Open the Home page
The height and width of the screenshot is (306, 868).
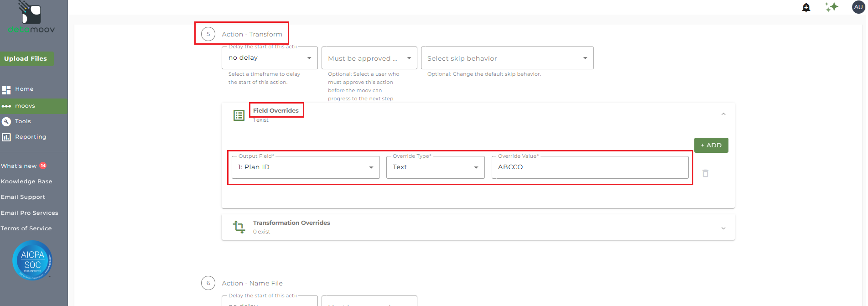24,89
